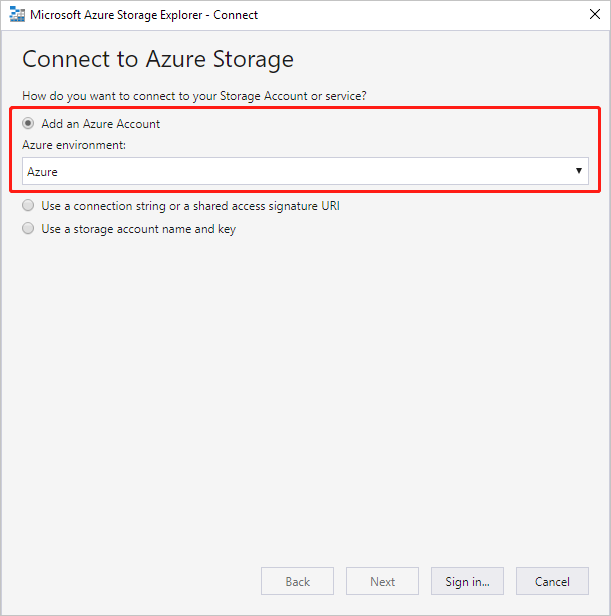
Task: Click the window title 'Microsoft Azure Storage Explorer - Connect'
Action: (x=144, y=15)
